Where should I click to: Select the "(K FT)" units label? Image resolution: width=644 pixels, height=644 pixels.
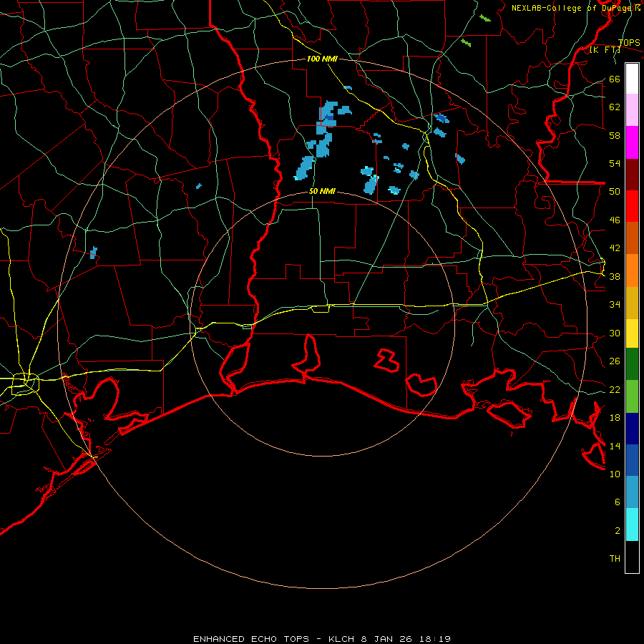coord(605,50)
